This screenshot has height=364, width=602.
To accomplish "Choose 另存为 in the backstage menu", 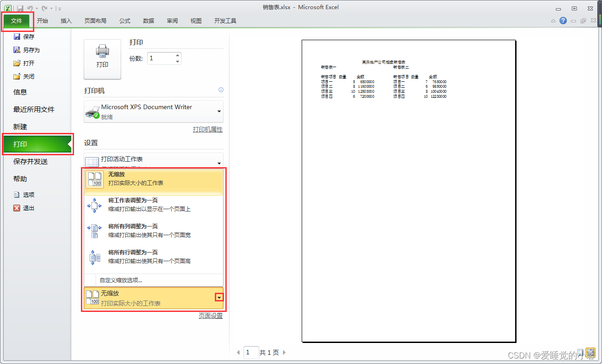I will point(27,50).
